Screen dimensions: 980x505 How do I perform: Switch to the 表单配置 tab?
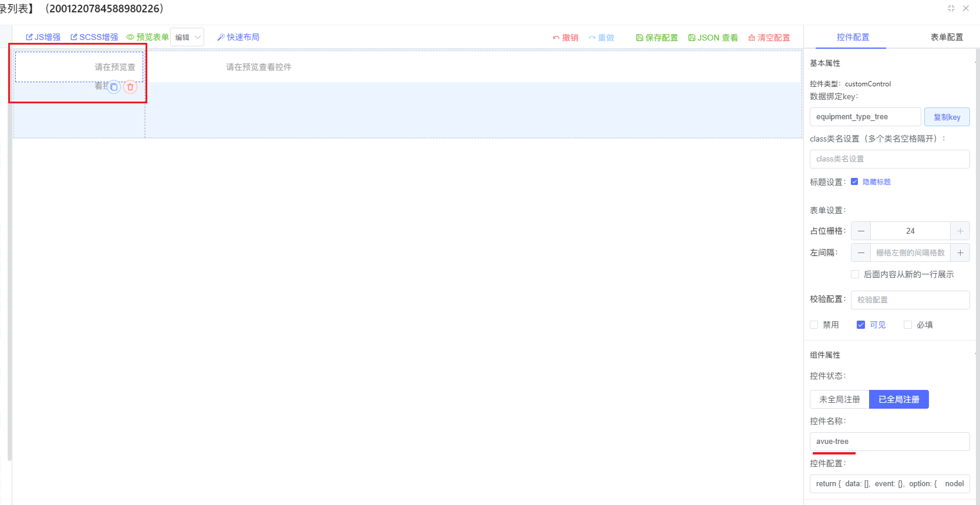coord(947,37)
